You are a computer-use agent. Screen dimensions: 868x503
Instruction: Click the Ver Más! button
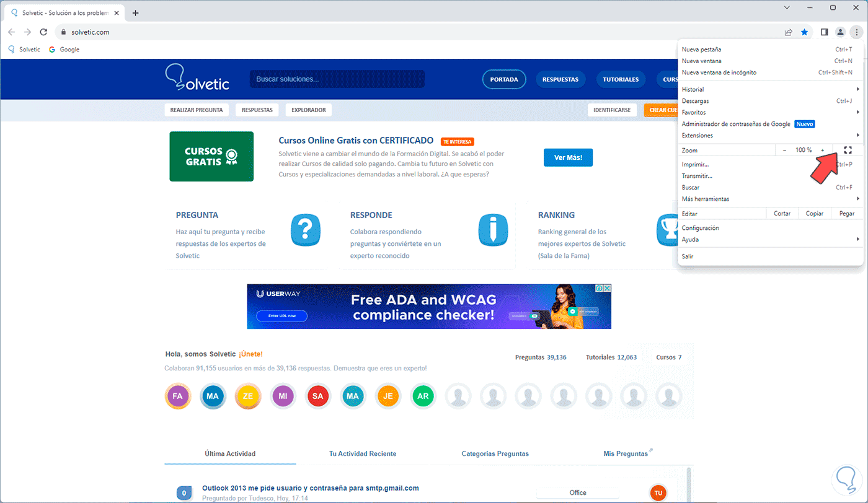[568, 157]
